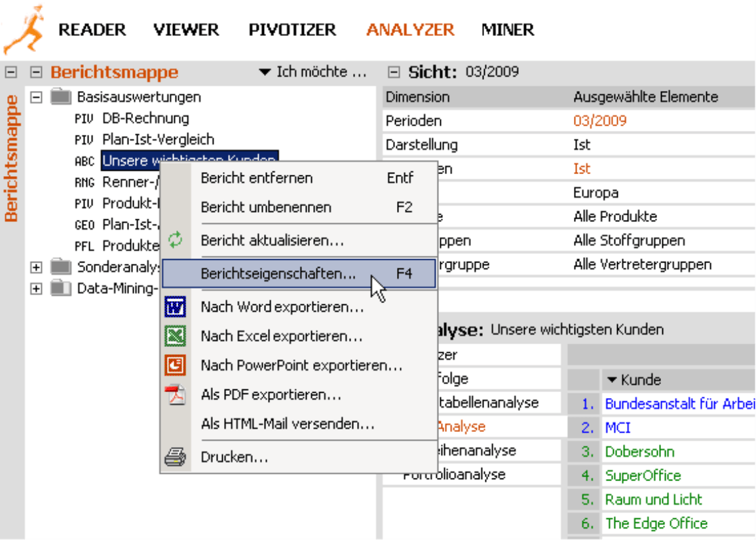Choose Bericht umbenennen from context menu
Viewport: 756px width, 540px height.
tap(299, 207)
